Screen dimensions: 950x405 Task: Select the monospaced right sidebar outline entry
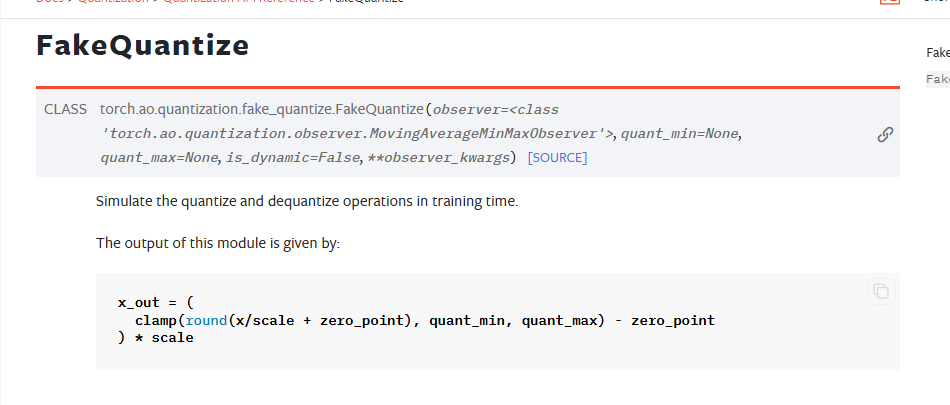point(937,79)
